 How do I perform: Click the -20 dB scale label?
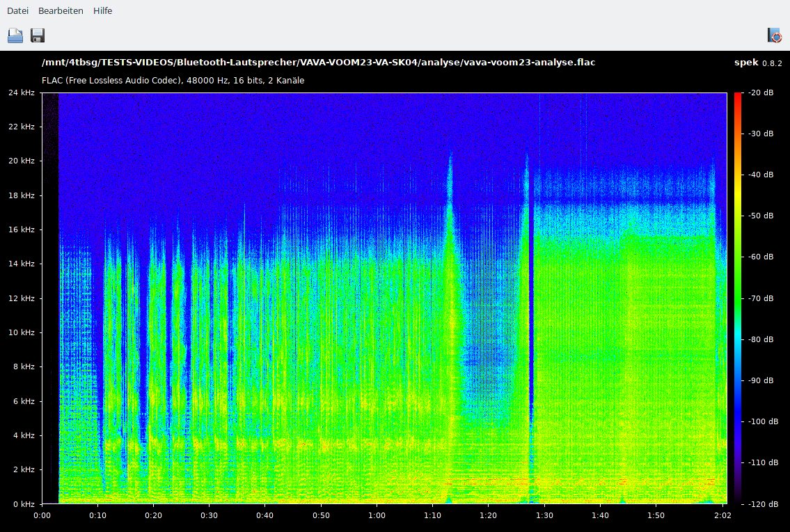(761, 92)
